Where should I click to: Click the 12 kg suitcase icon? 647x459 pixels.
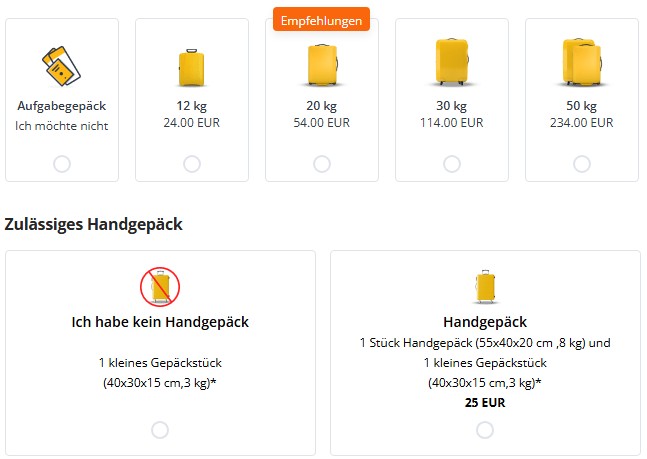tap(191, 68)
